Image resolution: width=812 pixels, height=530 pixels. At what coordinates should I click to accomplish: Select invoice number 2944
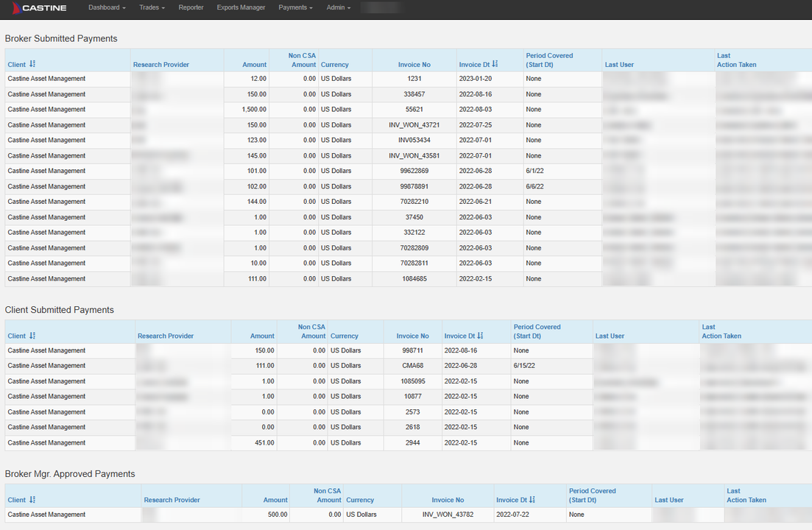click(x=413, y=443)
